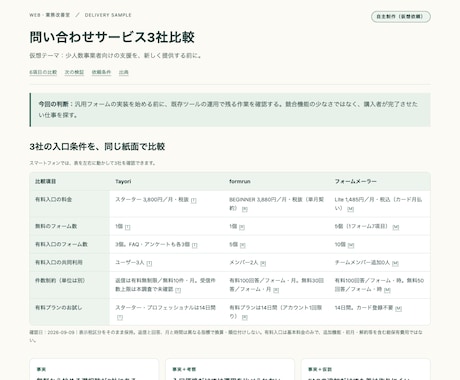The width and height of the screenshot is (460, 380).
Task: Click the heading 問い合わせサービス3社比較
Action: (112, 37)
